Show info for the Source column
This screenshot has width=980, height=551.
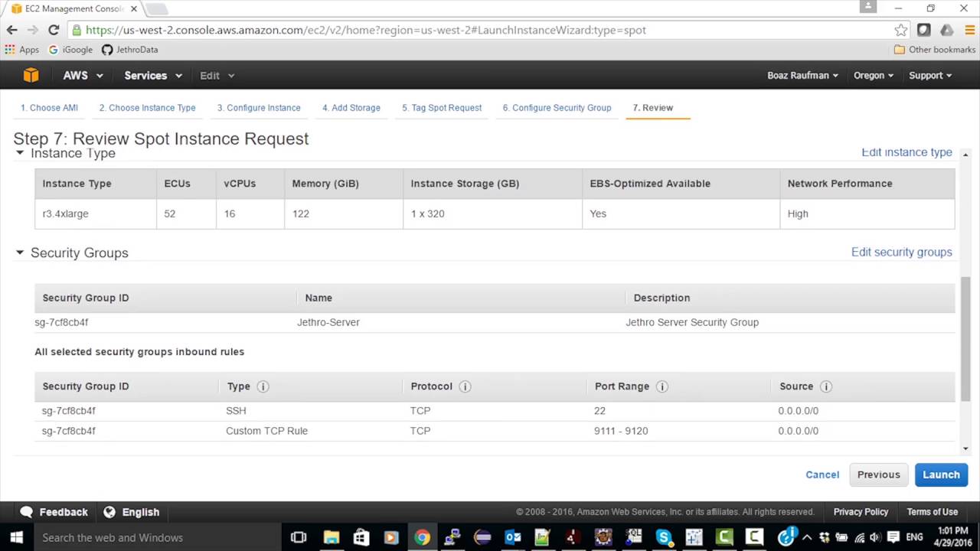pos(825,386)
